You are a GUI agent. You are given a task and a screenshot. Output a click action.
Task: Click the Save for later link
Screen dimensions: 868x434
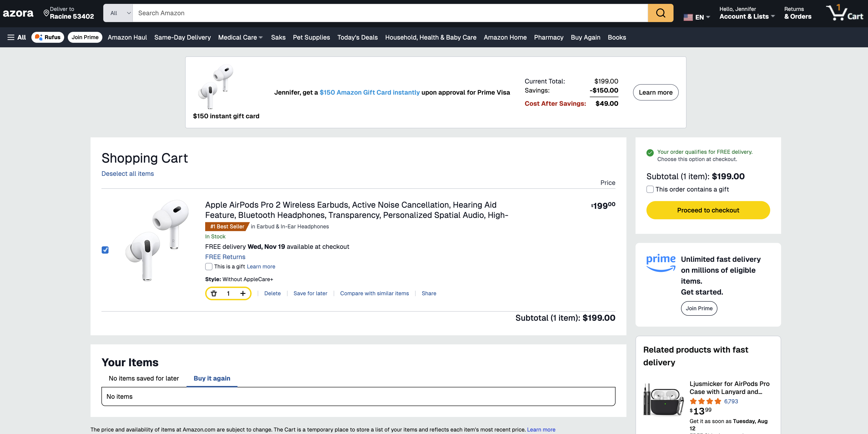[310, 293]
